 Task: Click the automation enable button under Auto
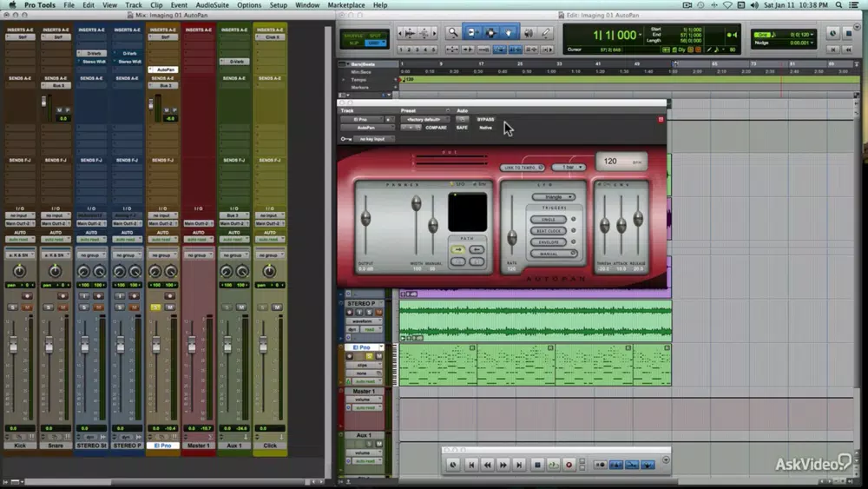(x=462, y=119)
